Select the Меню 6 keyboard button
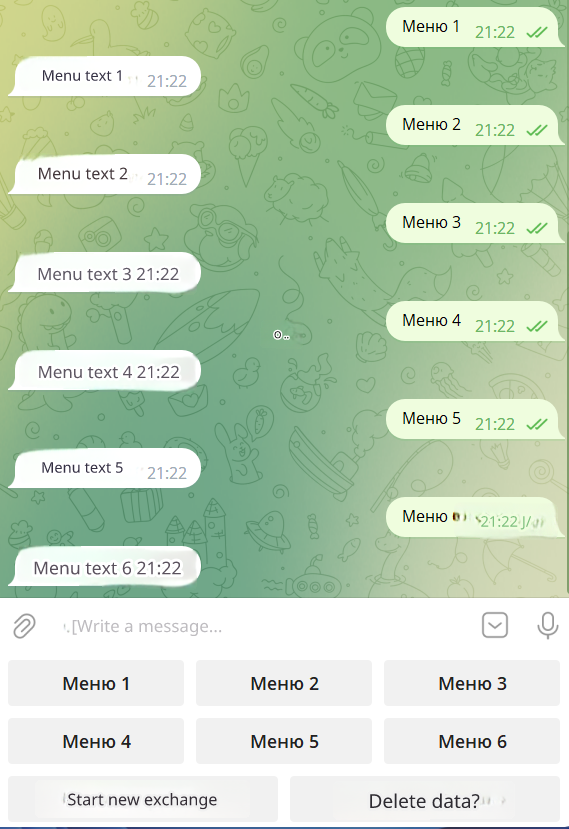 pyautogui.click(x=472, y=741)
